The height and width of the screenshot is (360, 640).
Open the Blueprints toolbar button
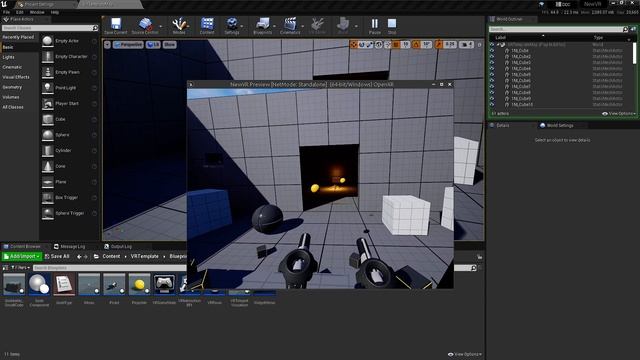tap(262, 25)
